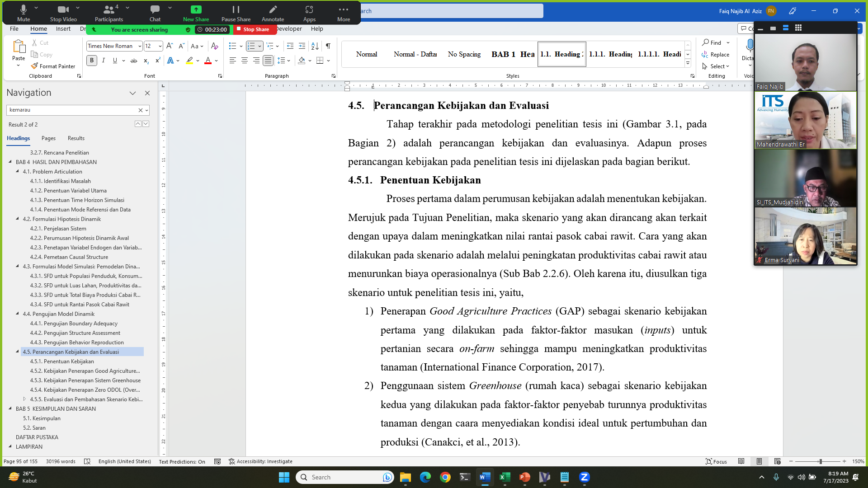Viewport: 868px width, 488px height.
Task: Apply strikethrough formatting
Action: coord(133,60)
